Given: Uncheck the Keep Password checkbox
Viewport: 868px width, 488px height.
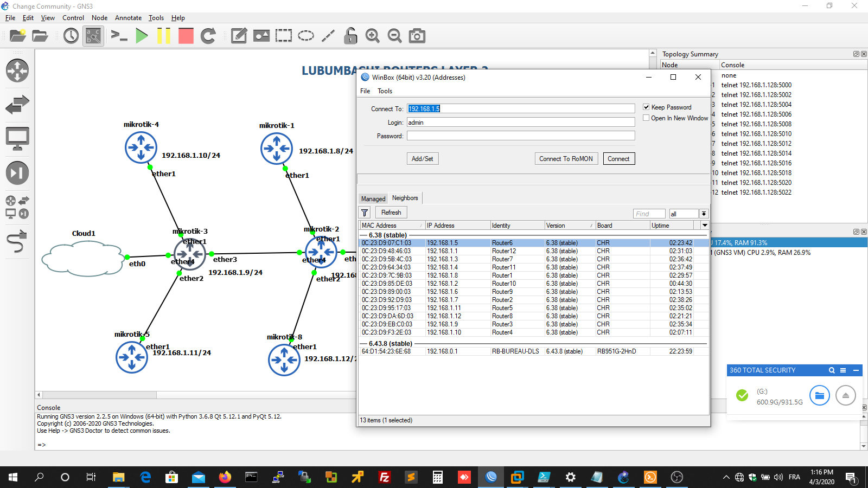Looking at the screenshot, I should [x=646, y=107].
